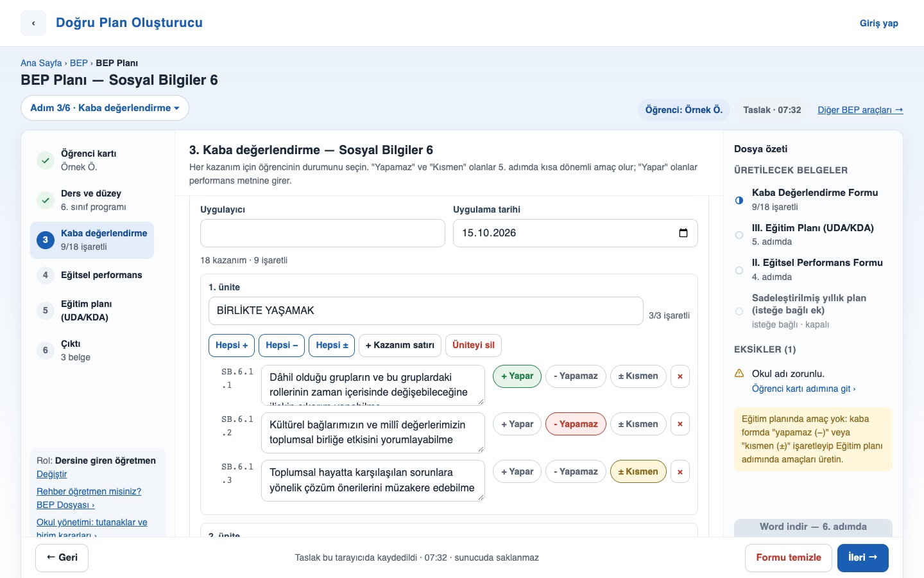Toggle Yapamaz for SB.6.1.2
The image size is (924, 578).
point(576,424)
